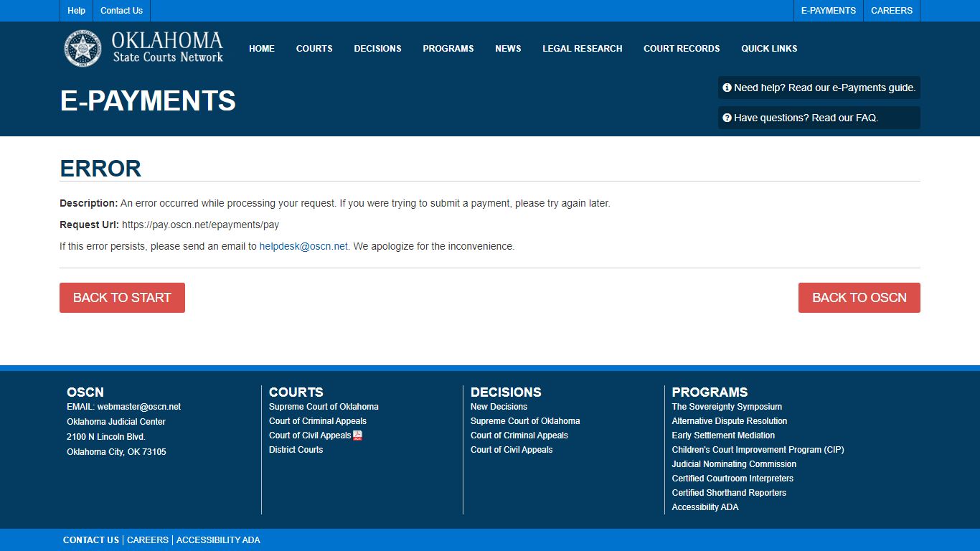Open New Decisions footer link

[x=499, y=407]
